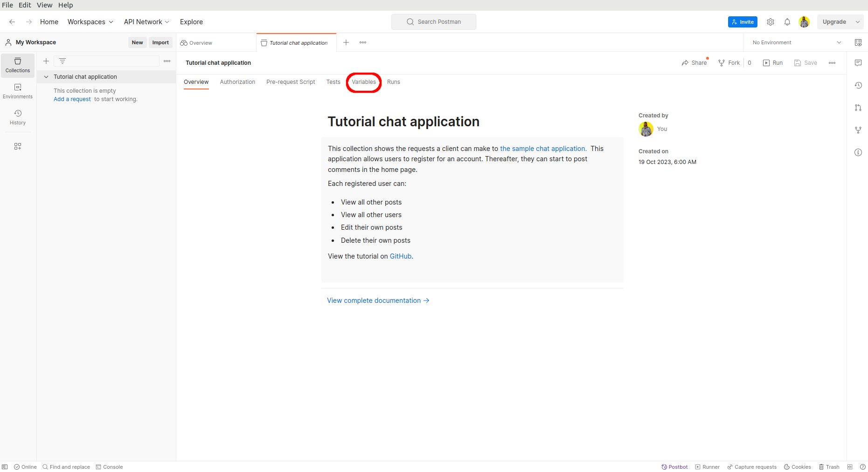868x472 pixels.
Task: Expand the Upgrade dropdown arrow
Action: click(x=858, y=22)
